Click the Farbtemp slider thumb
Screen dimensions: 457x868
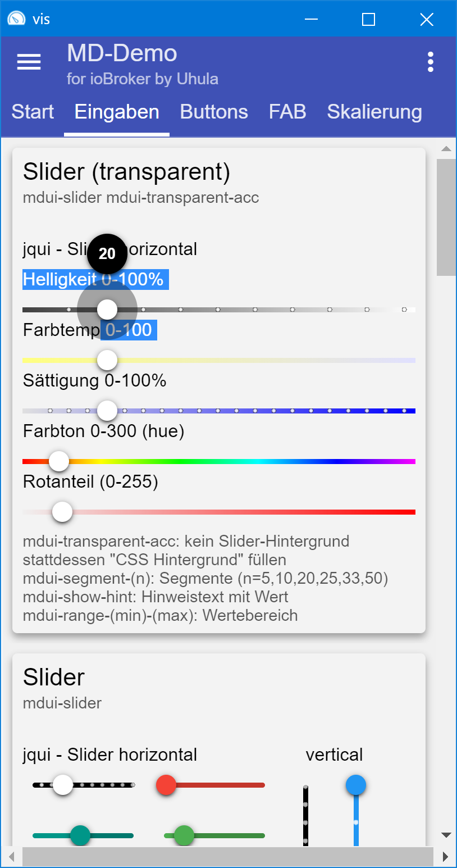pyautogui.click(x=107, y=360)
